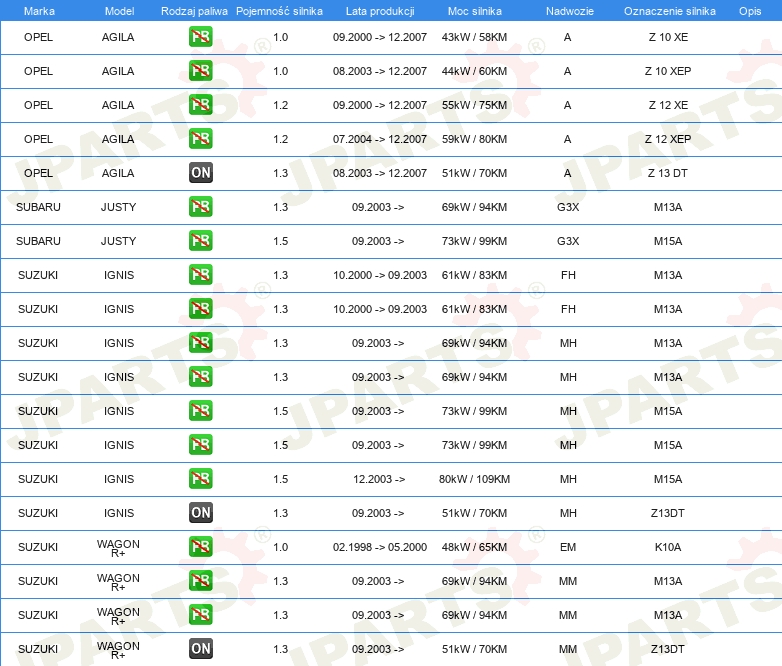Click the Nadwozie column header

tap(570, 11)
